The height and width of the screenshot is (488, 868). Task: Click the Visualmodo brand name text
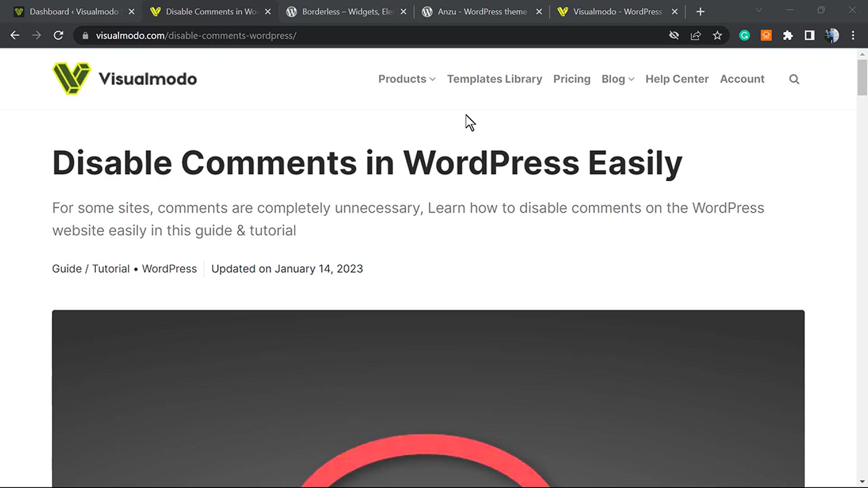[x=148, y=79]
